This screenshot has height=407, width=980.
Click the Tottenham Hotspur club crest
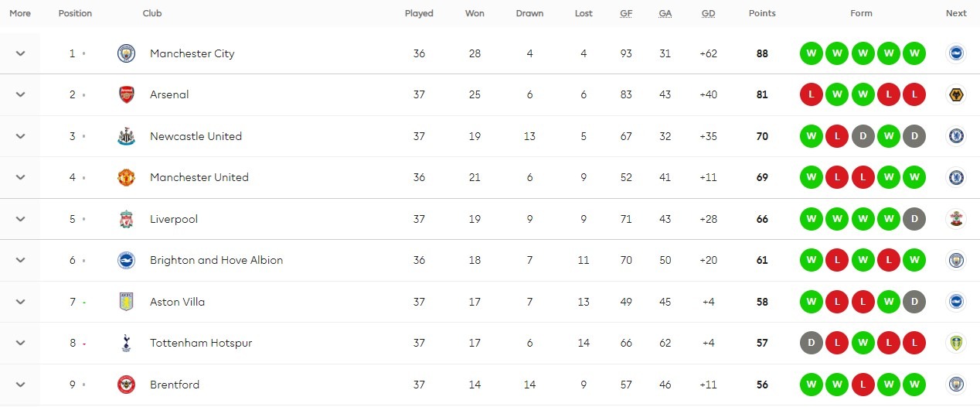coord(126,343)
